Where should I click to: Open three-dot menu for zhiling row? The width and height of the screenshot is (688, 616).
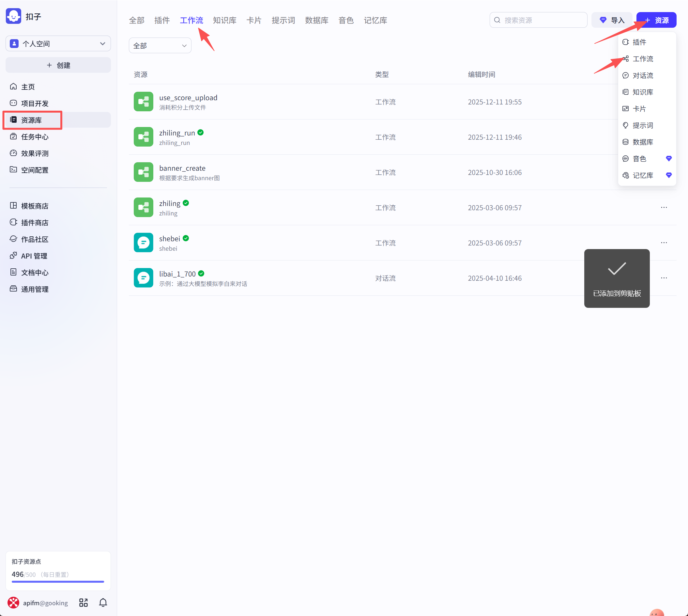point(664,208)
